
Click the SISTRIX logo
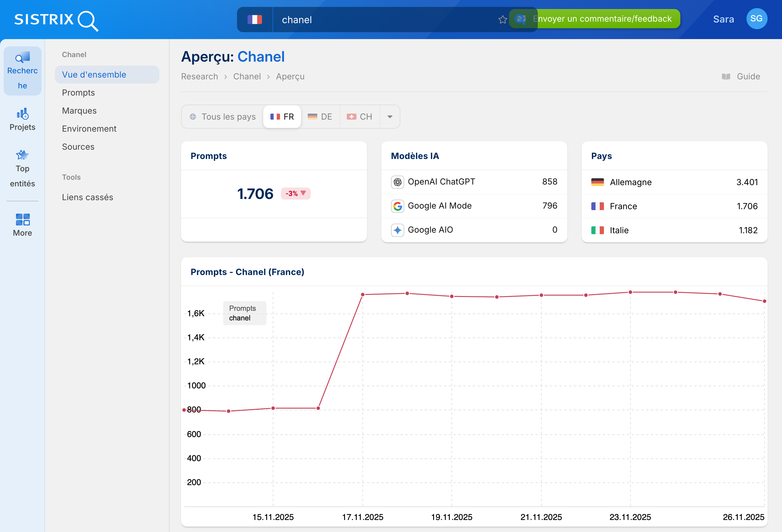pos(56,20)
